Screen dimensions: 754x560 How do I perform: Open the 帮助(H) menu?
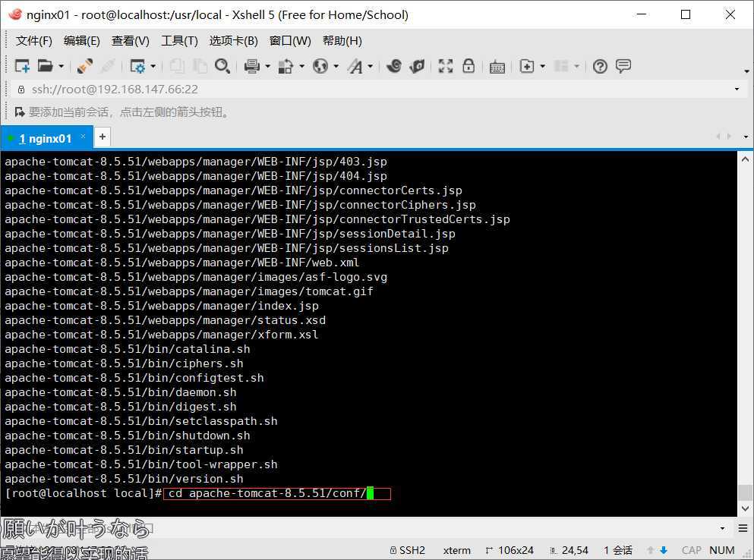(x=342, y=41)
